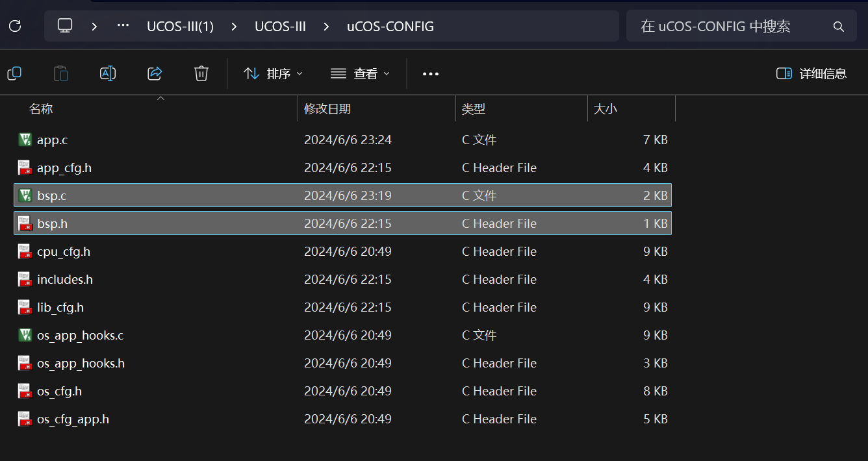Viewport: 868px width, 461px height.
Task: Click the Delete trash icon
Action: tap(201, 73)
